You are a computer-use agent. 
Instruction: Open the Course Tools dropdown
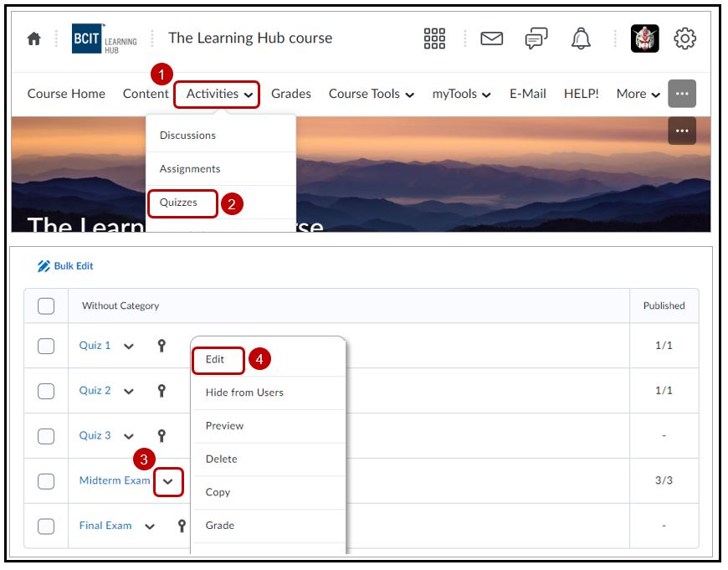coord(371,94)
